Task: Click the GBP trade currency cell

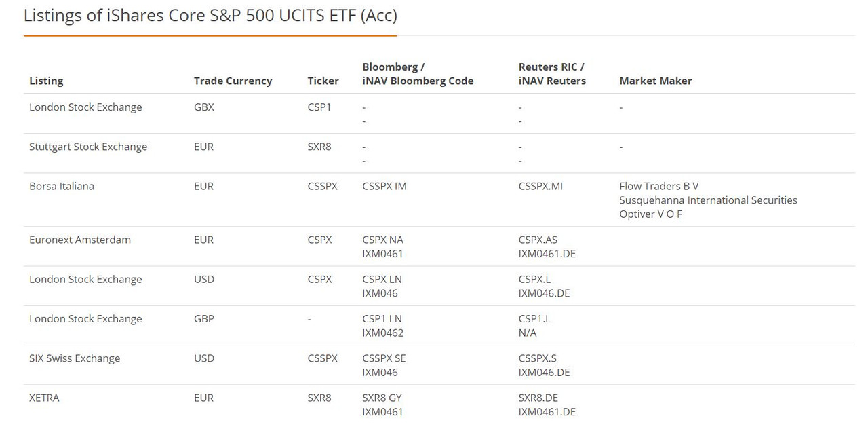Action: tap(204, 318)
